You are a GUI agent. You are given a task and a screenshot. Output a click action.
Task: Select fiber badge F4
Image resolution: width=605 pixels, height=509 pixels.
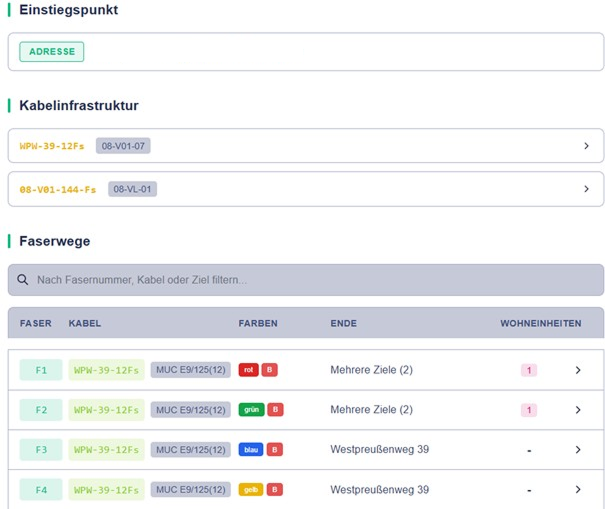pos(41,490)
